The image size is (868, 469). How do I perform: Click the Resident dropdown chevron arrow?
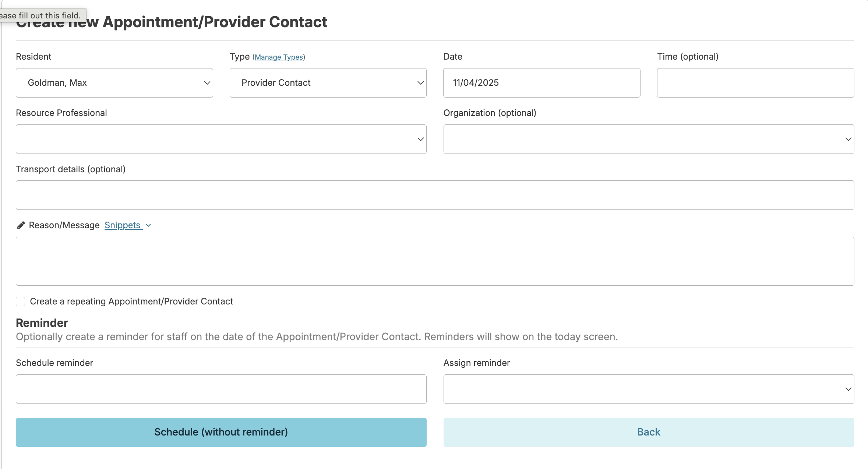pyautogui.click(x=207, y=83)
